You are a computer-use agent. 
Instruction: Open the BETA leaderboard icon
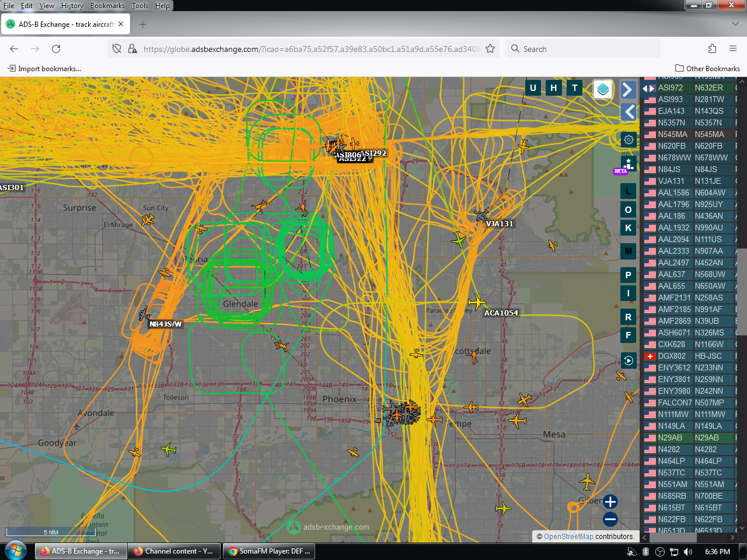pos(628,164)
